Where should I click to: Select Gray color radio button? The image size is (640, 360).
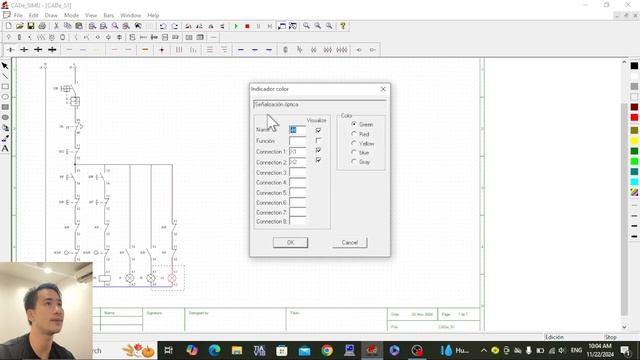point(354,162)
